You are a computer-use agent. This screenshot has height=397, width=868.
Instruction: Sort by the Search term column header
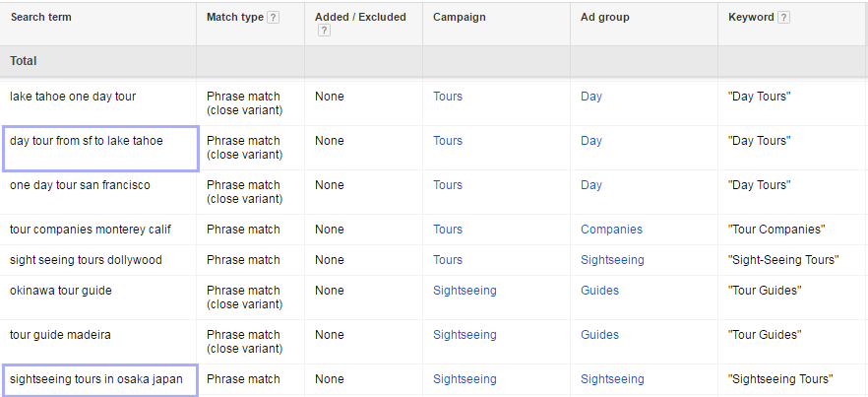tap(41, 17)
